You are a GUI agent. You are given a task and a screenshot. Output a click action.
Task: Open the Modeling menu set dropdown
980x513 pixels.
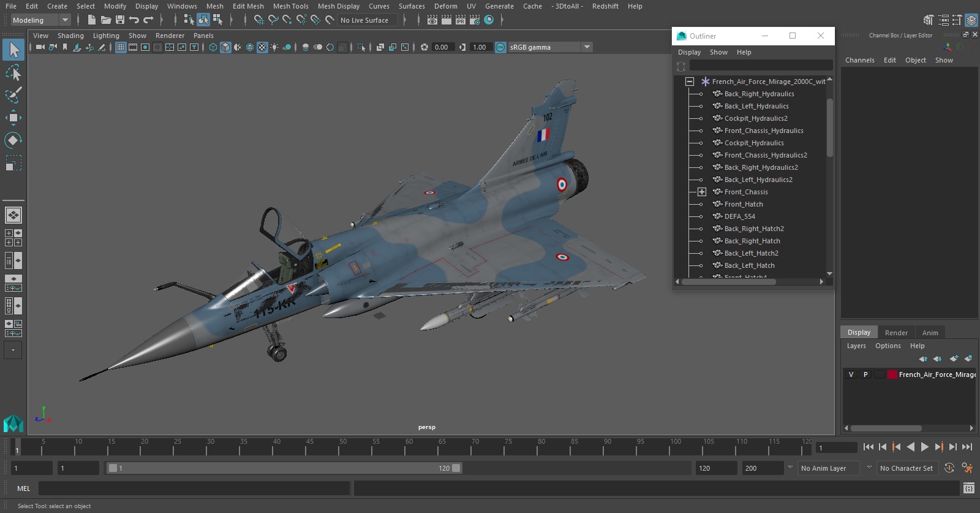pyautogui.click(x=40, y=20)
